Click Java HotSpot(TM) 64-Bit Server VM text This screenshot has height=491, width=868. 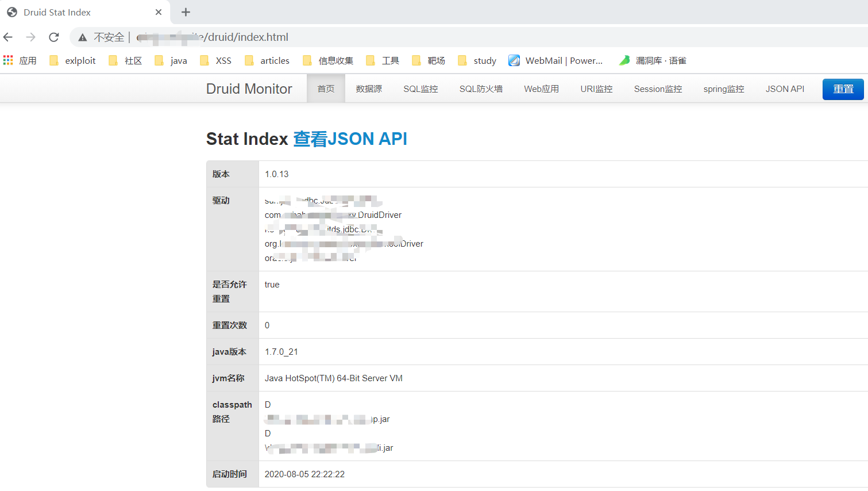334,378
